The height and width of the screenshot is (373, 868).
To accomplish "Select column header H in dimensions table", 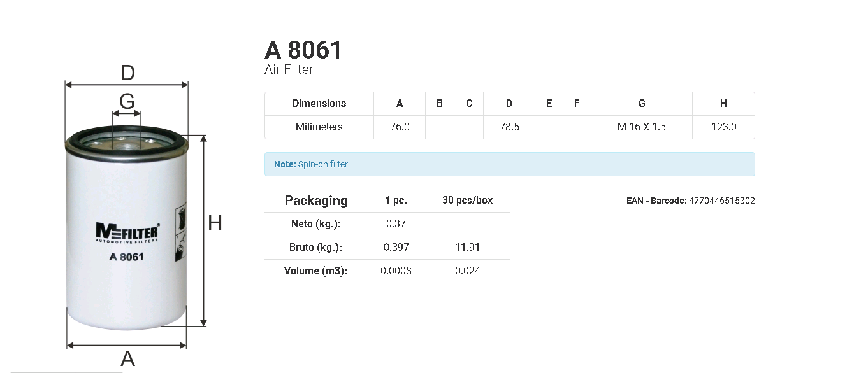I will (723, 103).
